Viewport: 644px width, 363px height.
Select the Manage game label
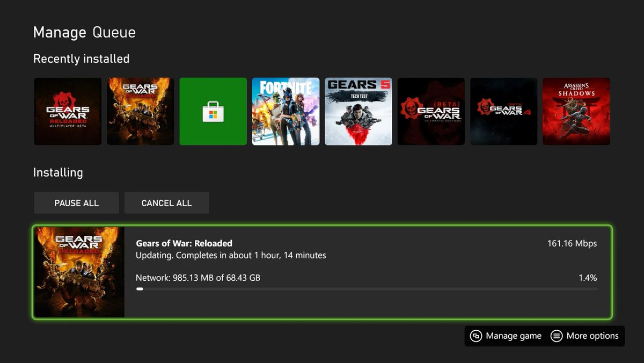pos(514,336)
